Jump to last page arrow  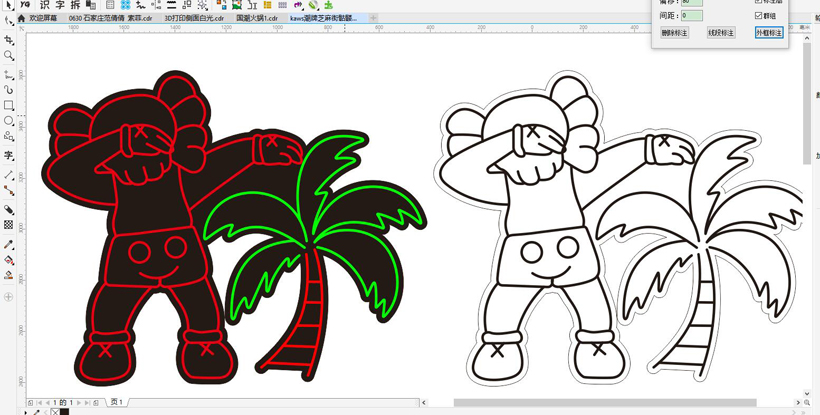(x=87, y=402)
